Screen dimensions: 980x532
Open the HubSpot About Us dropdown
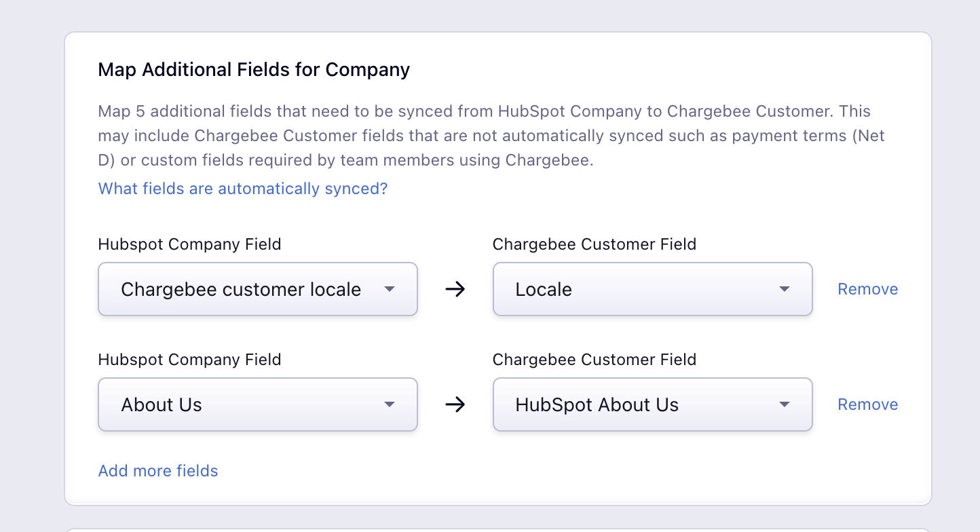click(x=652, y=404)
